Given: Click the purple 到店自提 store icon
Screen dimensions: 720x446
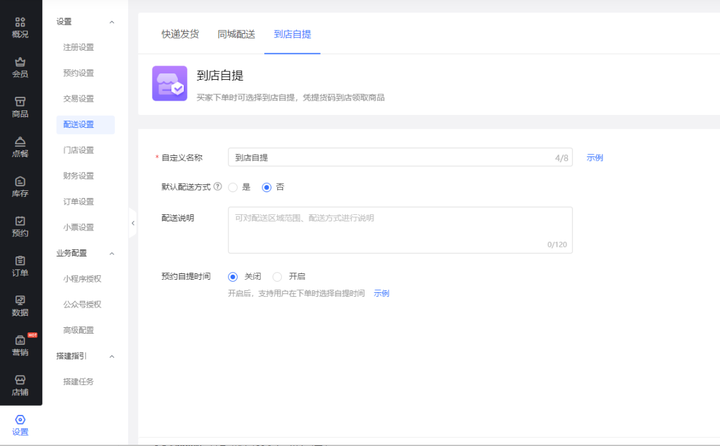Looking at the screenshot, I should [169, 83].
